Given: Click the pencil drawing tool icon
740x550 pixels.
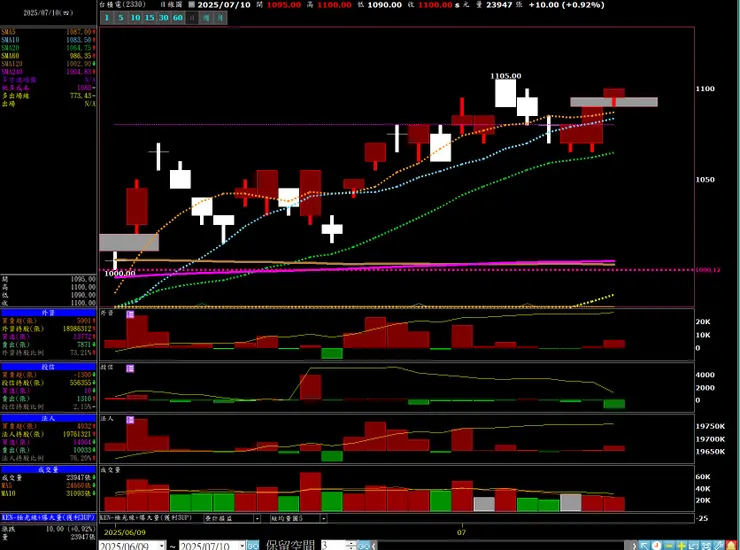Looking at the screenshot, I should click(x=718, y=546).
